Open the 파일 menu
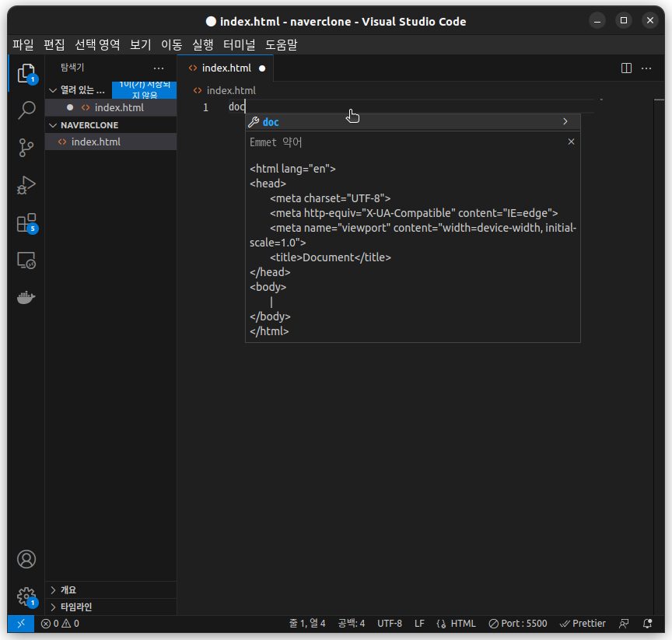 23,44
